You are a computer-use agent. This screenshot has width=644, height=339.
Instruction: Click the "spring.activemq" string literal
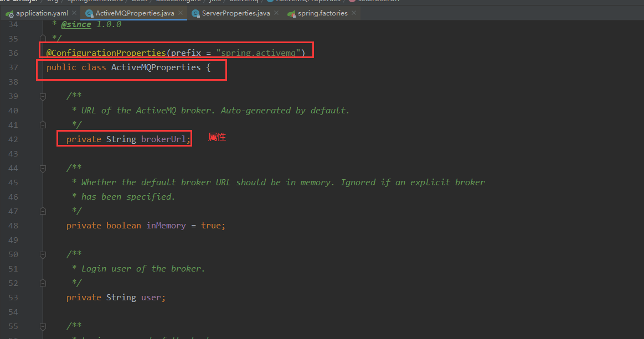[258, 53]
